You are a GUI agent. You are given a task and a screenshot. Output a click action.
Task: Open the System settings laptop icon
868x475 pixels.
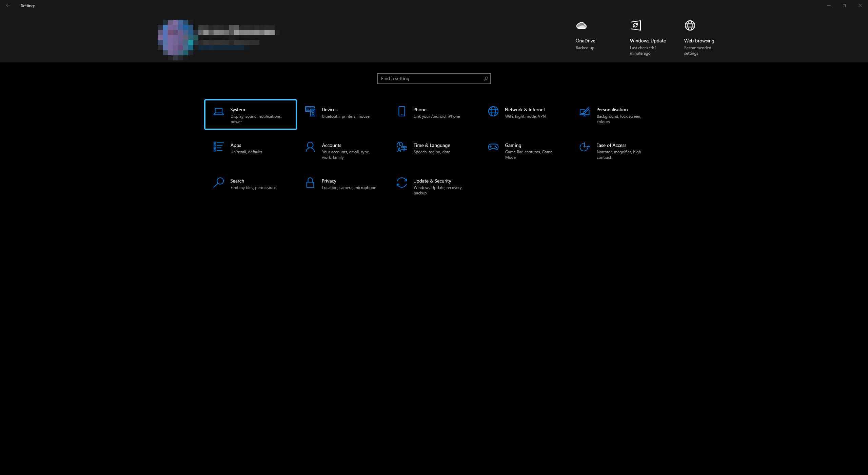218,111
